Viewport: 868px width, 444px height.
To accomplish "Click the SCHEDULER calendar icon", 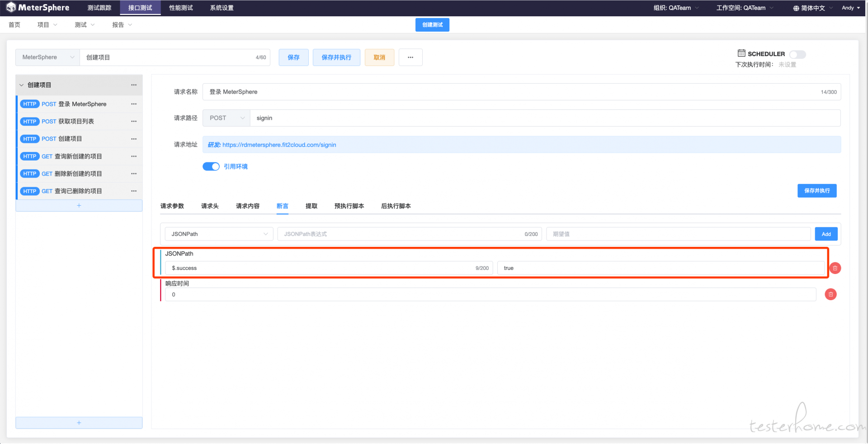I will [x=741, y=53].
